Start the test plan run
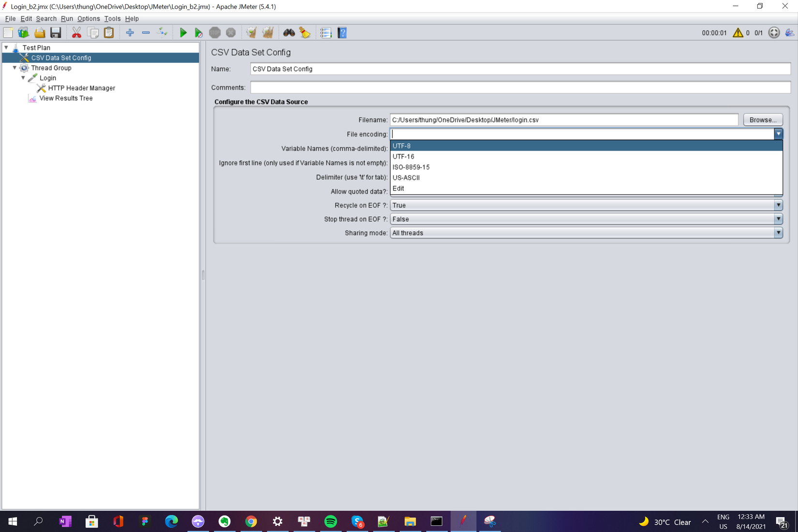This screenshot has width=798, height=532. (x=183, y=32)
